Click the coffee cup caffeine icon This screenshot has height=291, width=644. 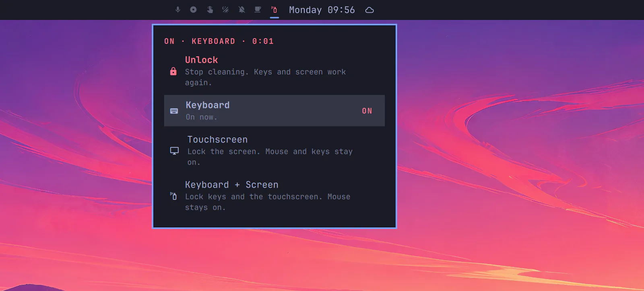[258, 10]
